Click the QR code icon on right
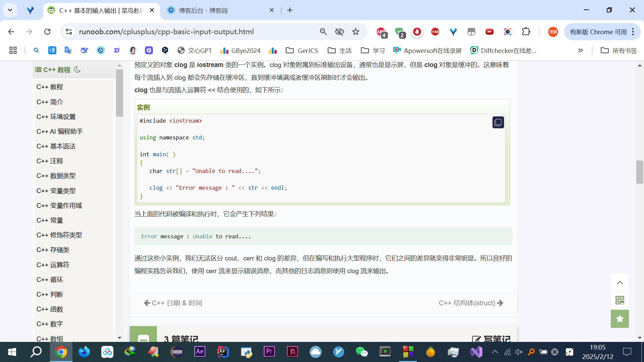The height and width of the screenshot is (362, 644). coord(620,300)
